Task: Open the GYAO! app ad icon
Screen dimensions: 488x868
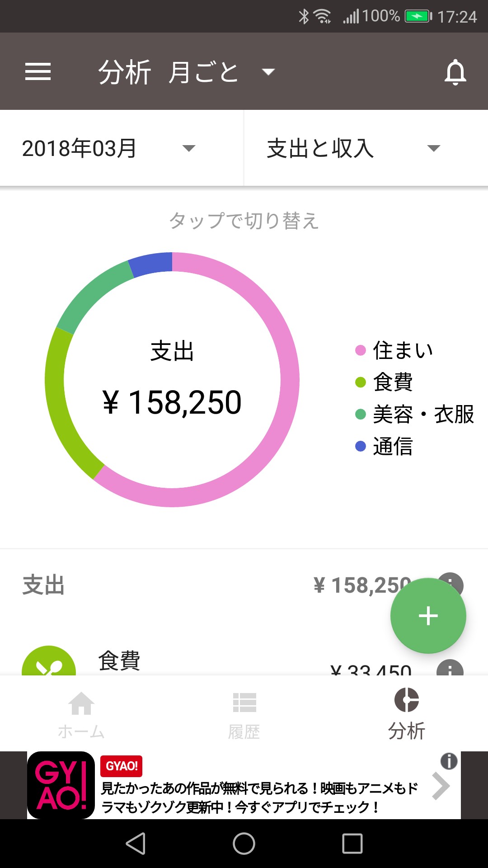Action: tap(61, 785)
